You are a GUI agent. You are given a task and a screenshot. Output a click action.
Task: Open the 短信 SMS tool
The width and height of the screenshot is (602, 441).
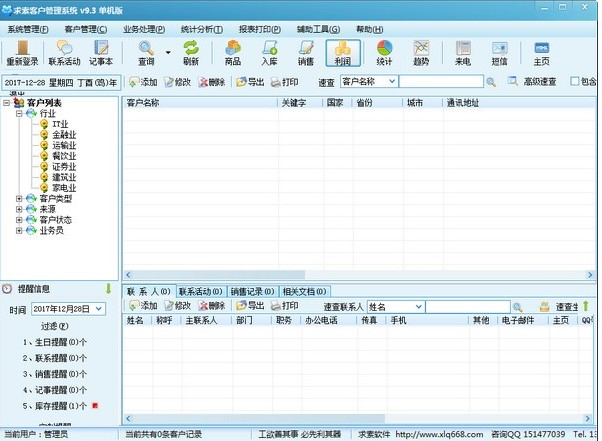[x=499, y=53]
